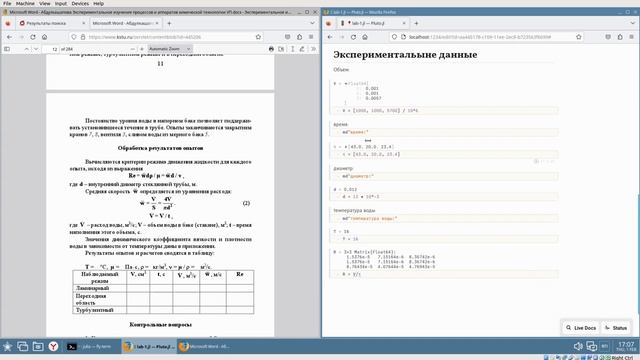Go to home page in Pluto Firefox window
The width and height of the screenshot is (640, 360).
click(x=365, y=37)
